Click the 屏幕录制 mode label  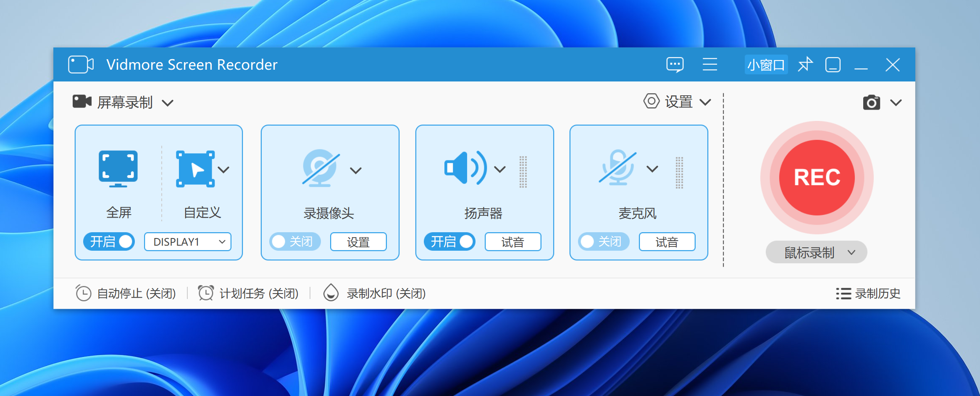click(125, 102)
